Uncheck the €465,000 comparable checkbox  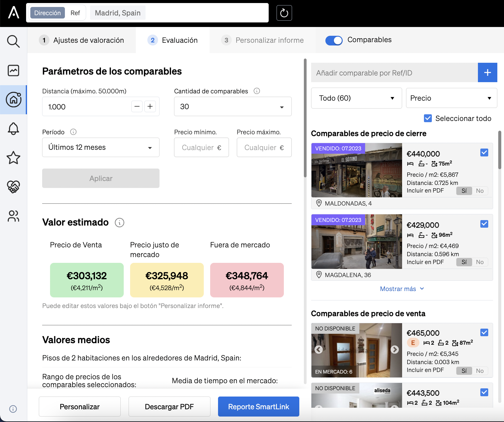pos(484,333)
